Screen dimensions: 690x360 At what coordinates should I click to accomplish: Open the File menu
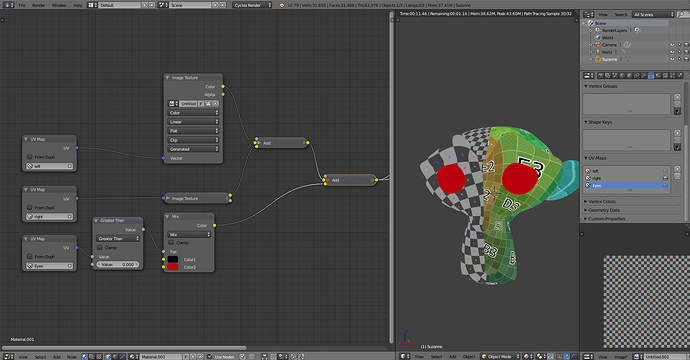coord(22,5)
